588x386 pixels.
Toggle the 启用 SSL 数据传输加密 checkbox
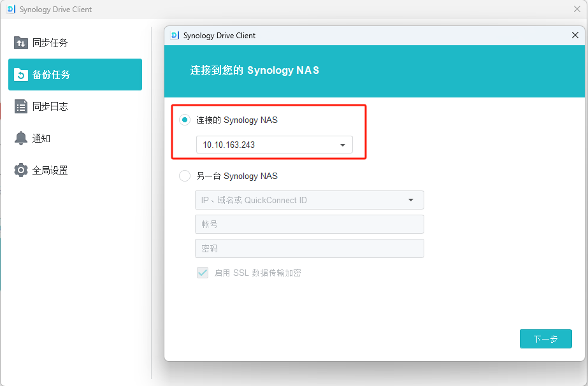(x=203, y=273)
